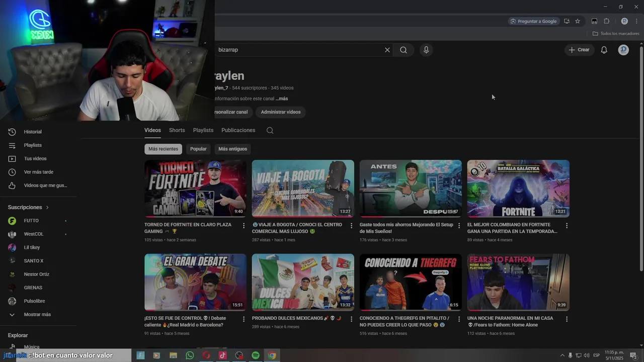
Task: Open Dulces Mexicanos video thumbnail
Action: tap(303, 282)
